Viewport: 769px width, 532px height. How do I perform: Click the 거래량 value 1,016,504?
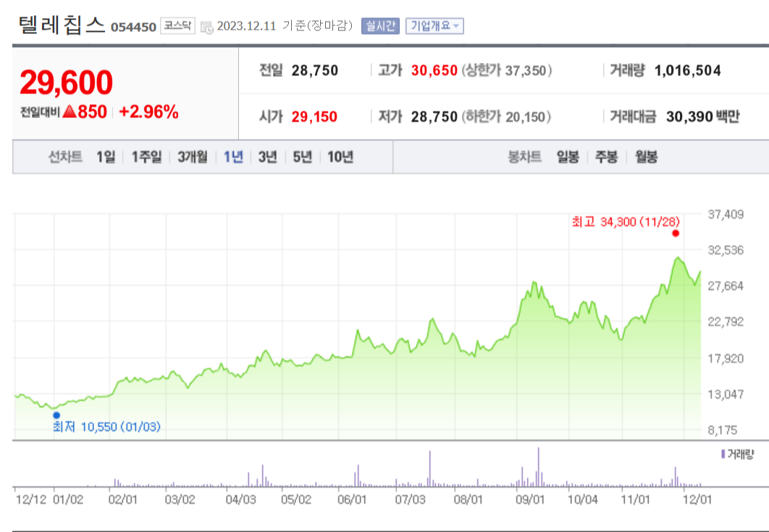click(x=688, y=71)
